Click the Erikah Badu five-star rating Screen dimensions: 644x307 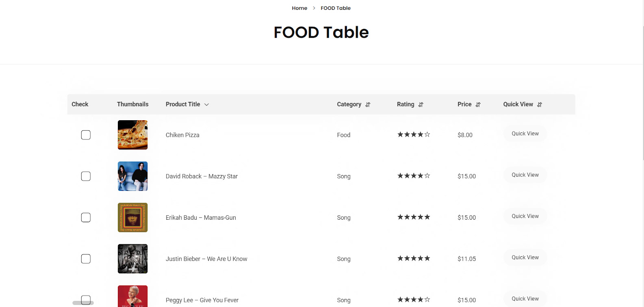coord(414,217)
